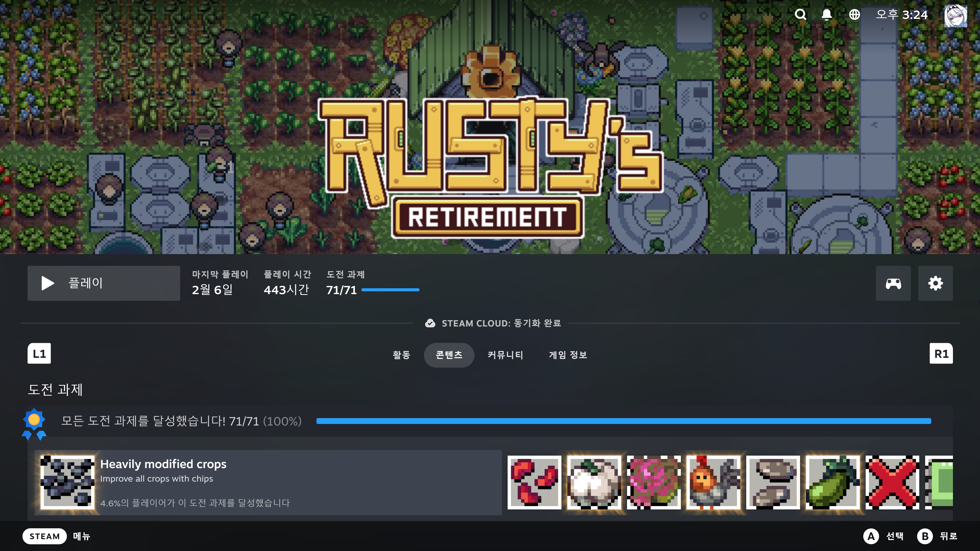Click the 71/71 header achievement progress bar

pyautogui.click(x=390, y=290)
